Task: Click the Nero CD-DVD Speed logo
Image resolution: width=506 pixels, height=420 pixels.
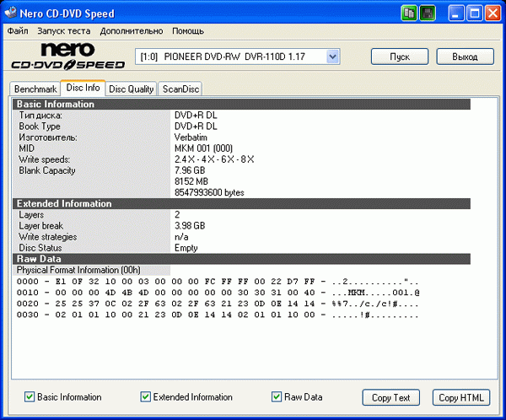Action: 68,57
